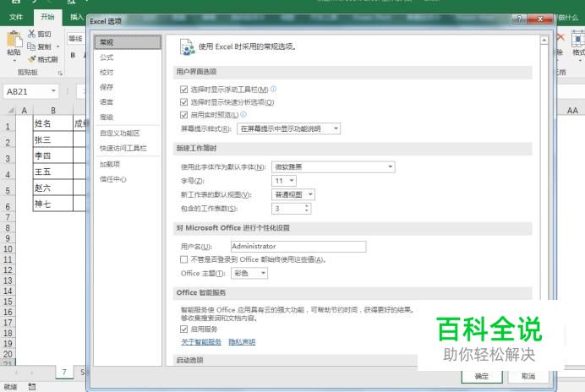Click the Cut scissors icon

tap(32, 34)
